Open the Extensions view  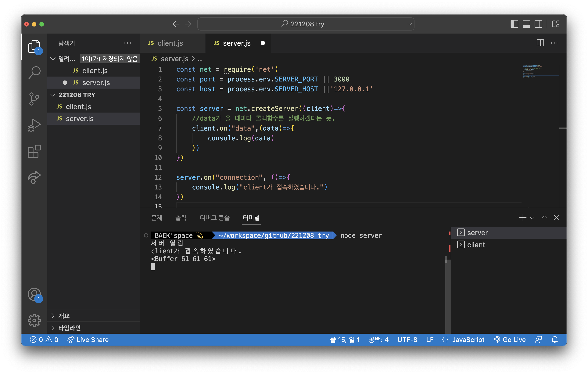pos(34,151)
